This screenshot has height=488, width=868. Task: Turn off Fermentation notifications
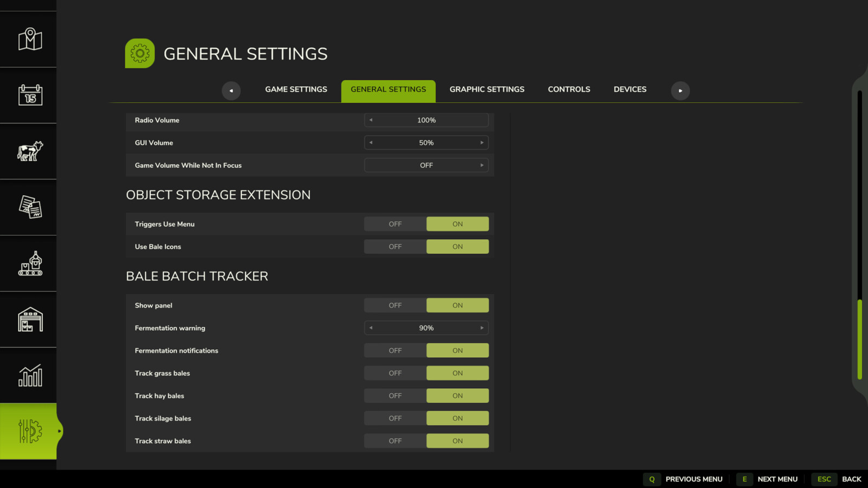[395, 351]
